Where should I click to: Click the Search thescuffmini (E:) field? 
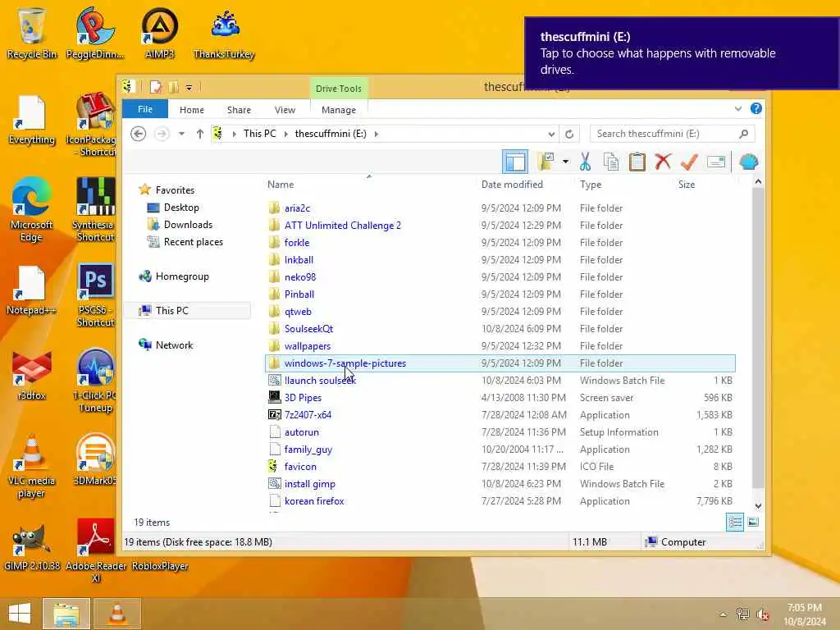673,134
